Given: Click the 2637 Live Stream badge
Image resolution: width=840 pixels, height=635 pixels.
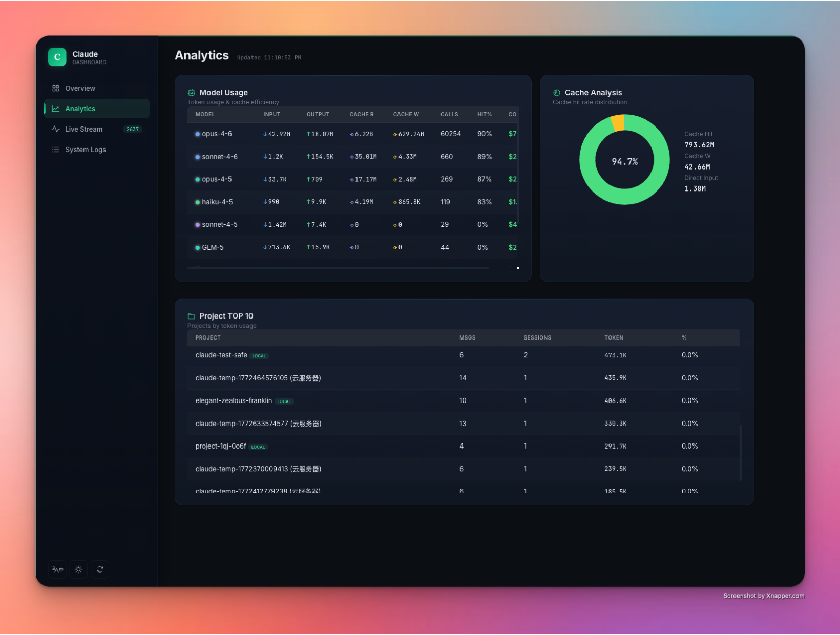Looking at the screenshot, I should pyautogui.click(x=133, y=129).
